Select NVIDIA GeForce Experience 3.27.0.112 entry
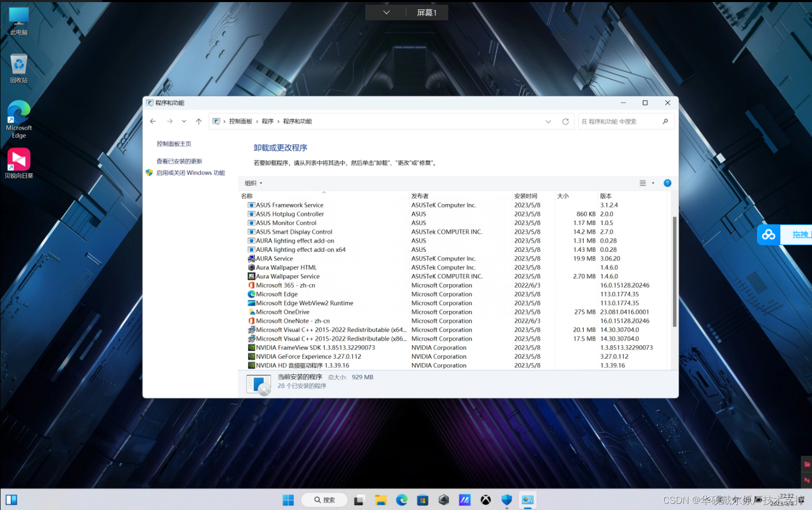Viewport: 812px width, 510px height. pyautogui.click(x=308, y=357)
